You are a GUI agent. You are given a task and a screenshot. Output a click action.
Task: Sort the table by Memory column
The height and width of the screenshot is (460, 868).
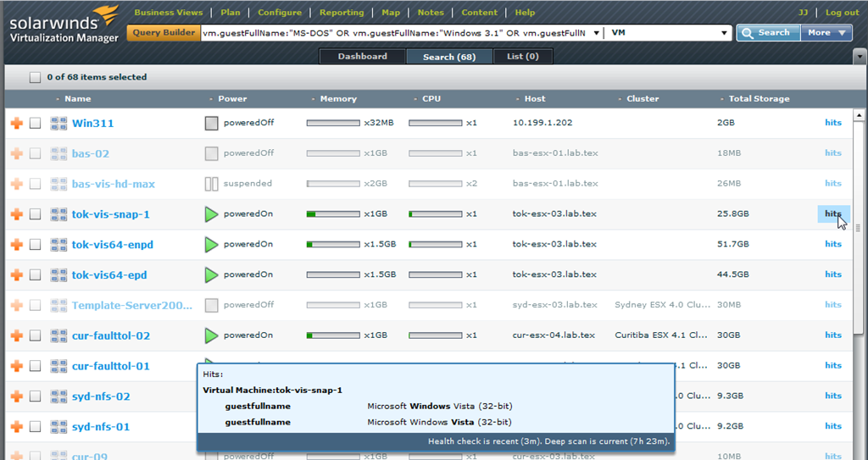click(337, 98)
